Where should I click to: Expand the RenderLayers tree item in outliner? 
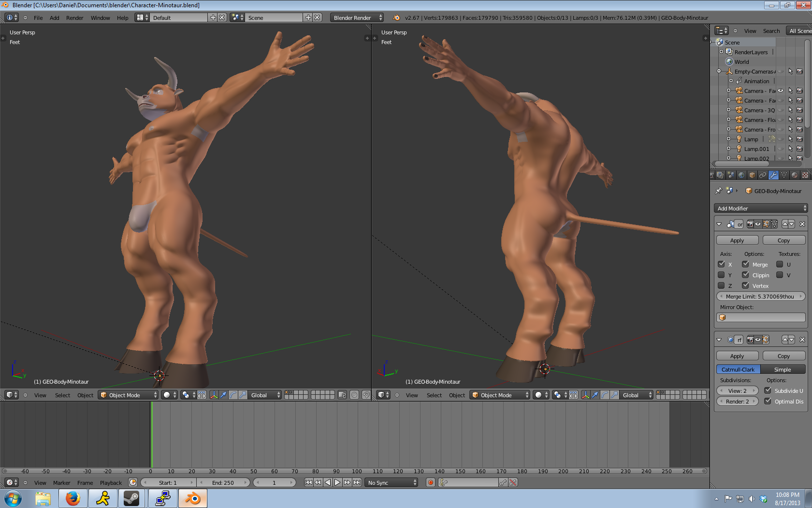tap(722, 52)
